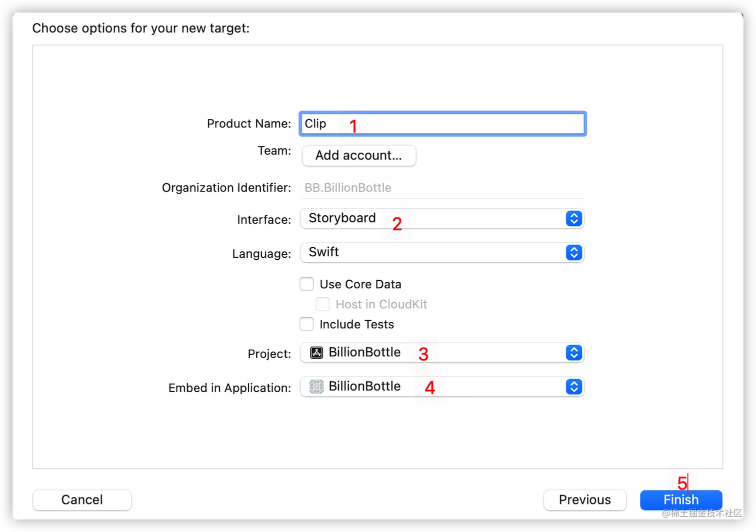Click the Xcode project icon beside BillionBottle

(x=316, y=353)
